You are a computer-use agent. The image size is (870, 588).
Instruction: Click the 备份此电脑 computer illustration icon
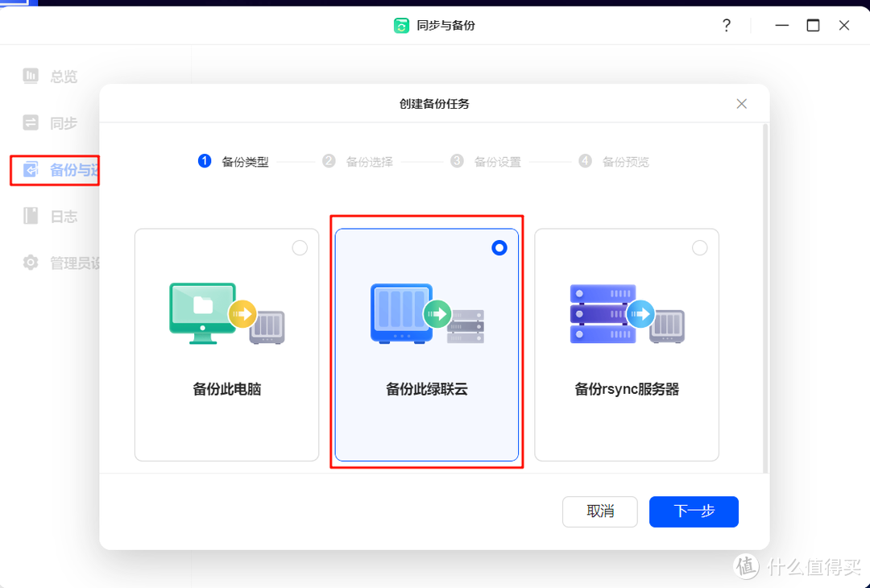click(226, 313)
